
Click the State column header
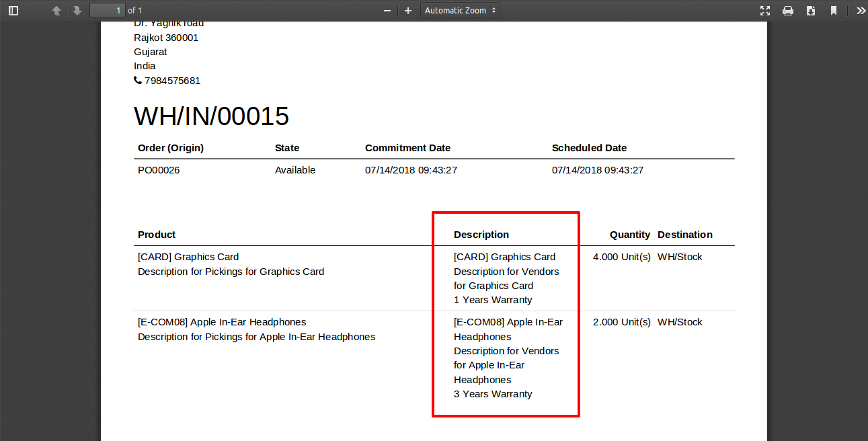pos(287,148)
